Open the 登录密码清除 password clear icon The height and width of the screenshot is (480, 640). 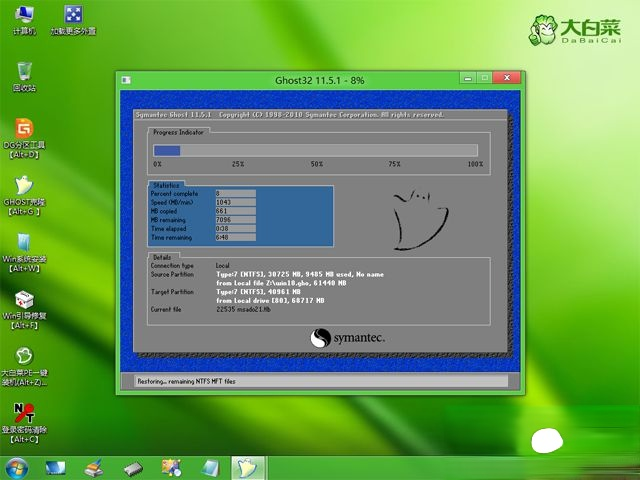24,423
